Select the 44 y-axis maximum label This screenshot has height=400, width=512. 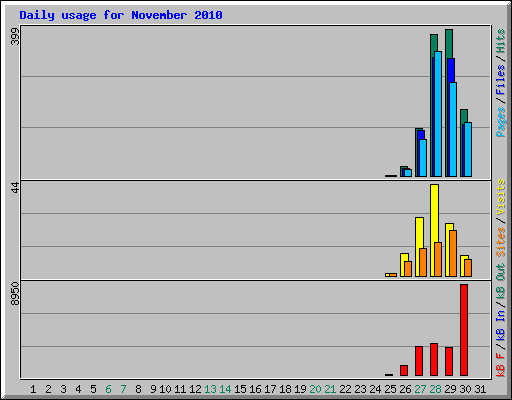click(x=15, y=188)
